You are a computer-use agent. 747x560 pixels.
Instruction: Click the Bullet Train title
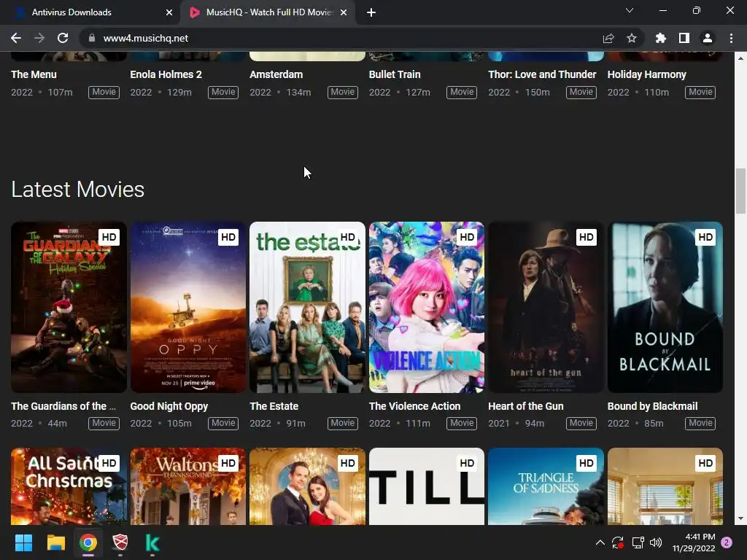pos(395,74)
